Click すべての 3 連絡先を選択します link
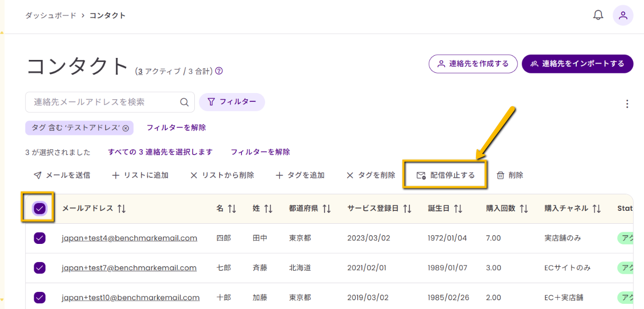 pos(160,152)
